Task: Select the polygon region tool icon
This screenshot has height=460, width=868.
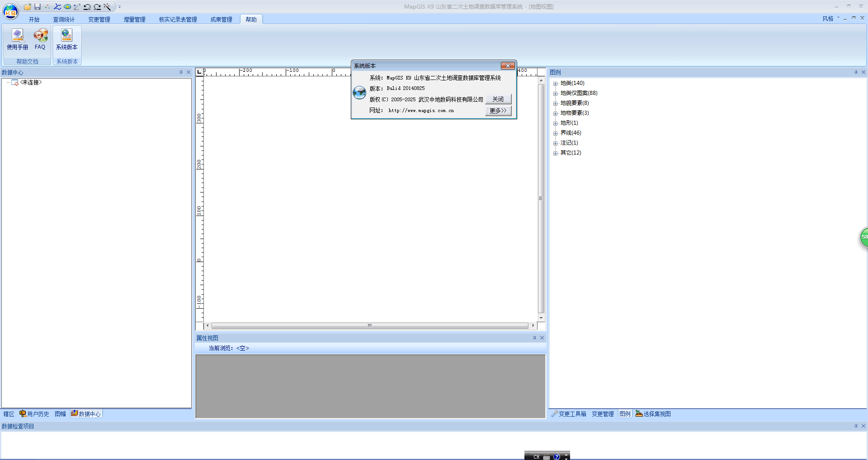Action: 67,7
